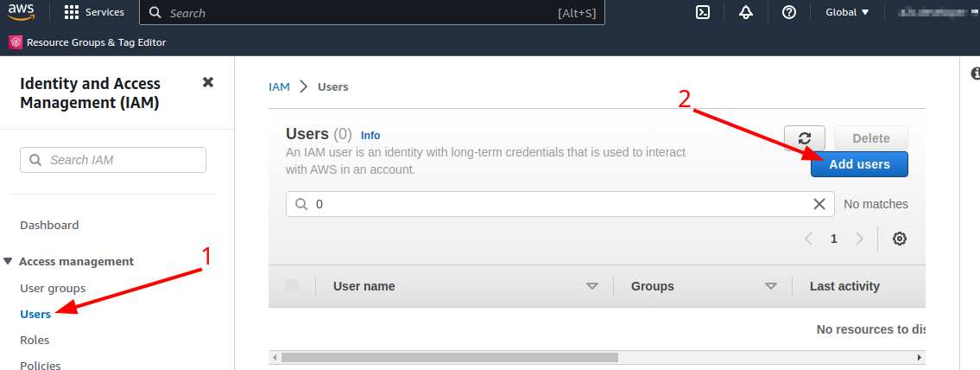
Task: Click the Resource Groups pink icon
Action: [x=16, y=42]
